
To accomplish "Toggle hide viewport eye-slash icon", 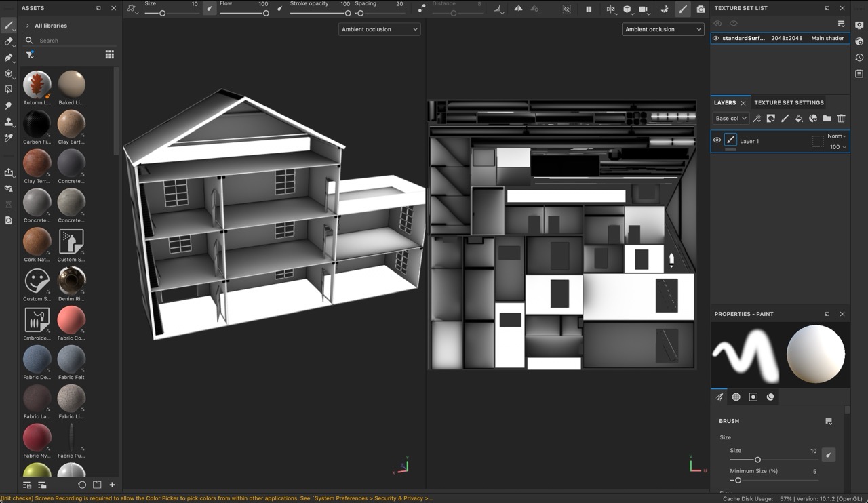I will tap(567, 9).
